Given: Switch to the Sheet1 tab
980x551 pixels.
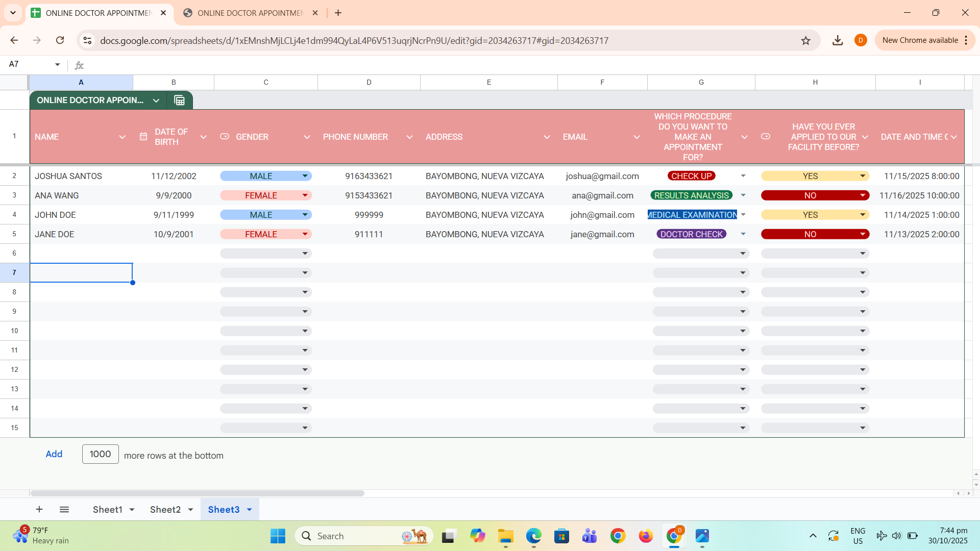Looking at the screenshot, I should point(107,509).
